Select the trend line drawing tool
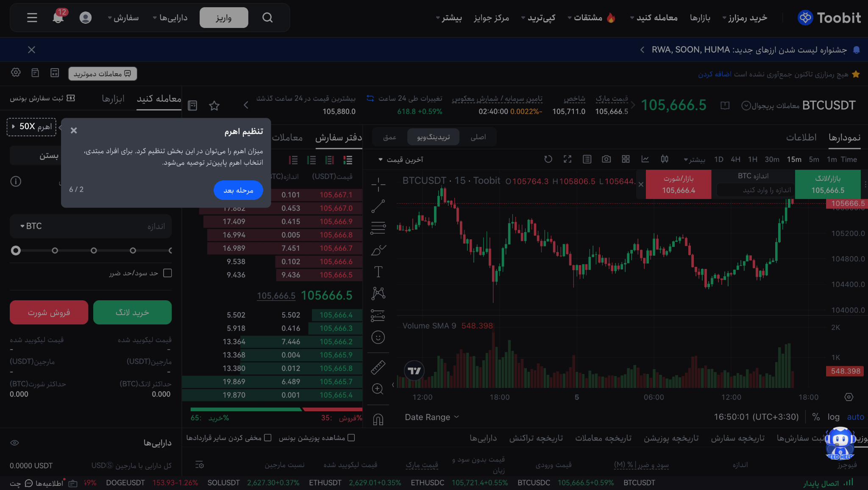Image resolution: width=868 pixels, height=490 pixels. point(378,206)
